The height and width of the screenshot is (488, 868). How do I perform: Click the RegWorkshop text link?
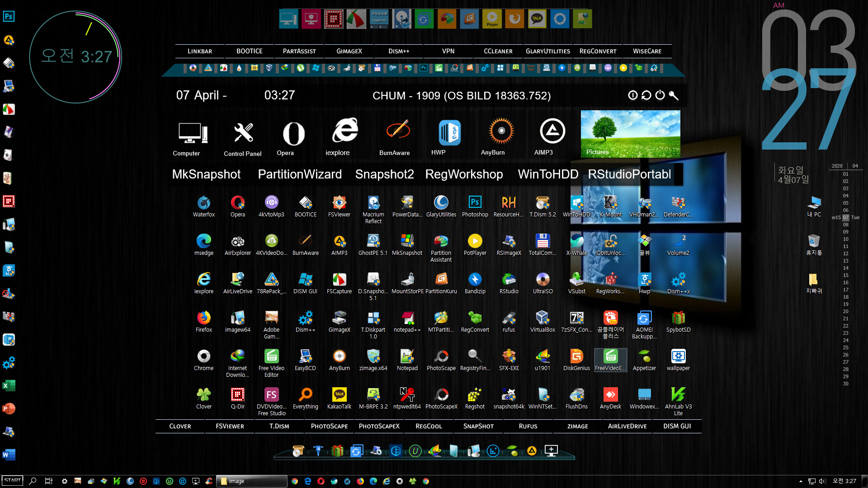464,174
